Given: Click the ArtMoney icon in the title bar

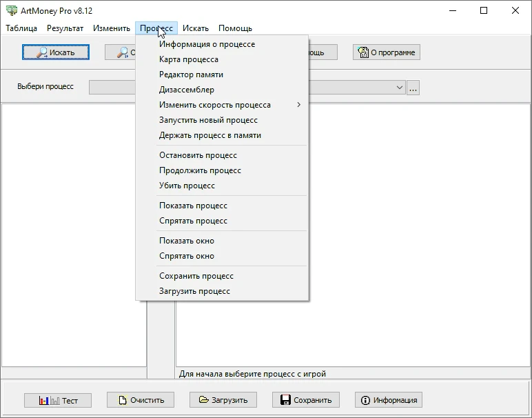Looking at the screenshot, I should click(12, 10).
